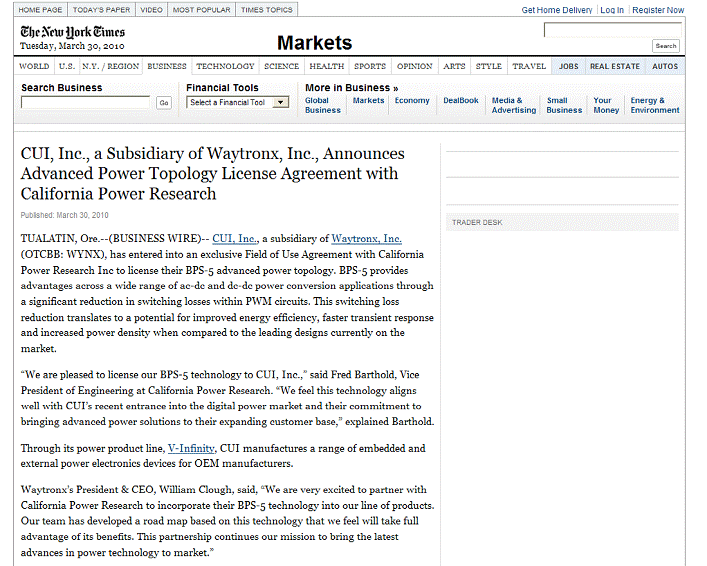Go to the Sports section

(370, 66)
